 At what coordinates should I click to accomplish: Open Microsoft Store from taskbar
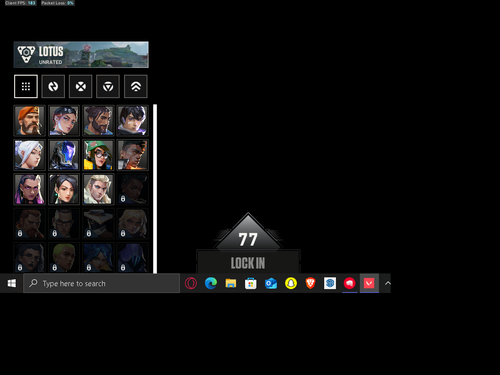pyautogui.click(x=251, y=283)
